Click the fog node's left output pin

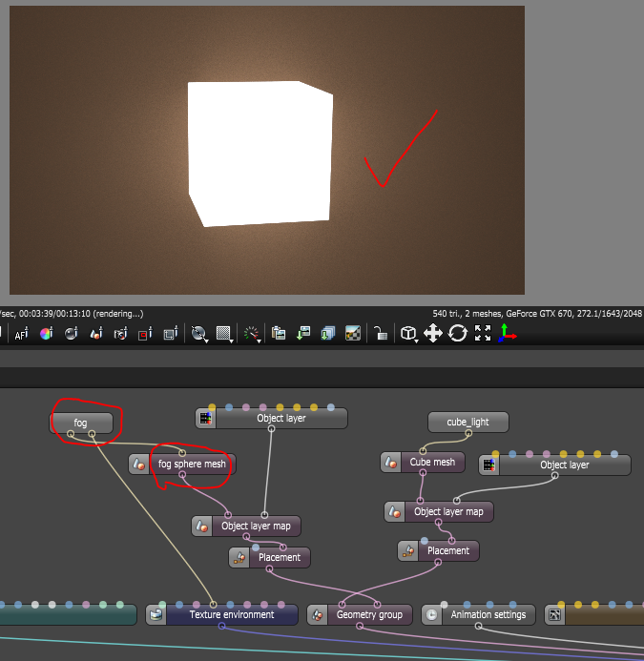pyautogui.click(x=71, y=433)
